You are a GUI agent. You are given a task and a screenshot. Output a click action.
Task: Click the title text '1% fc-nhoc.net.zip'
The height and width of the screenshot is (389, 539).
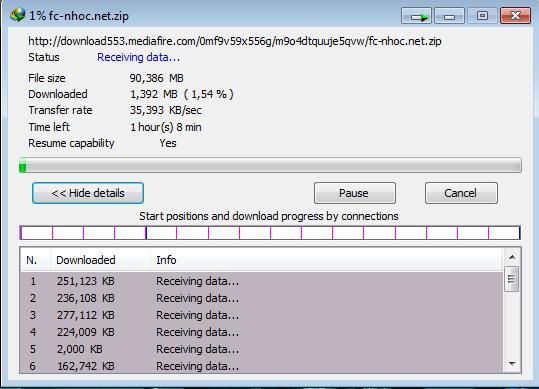point(79,16)
